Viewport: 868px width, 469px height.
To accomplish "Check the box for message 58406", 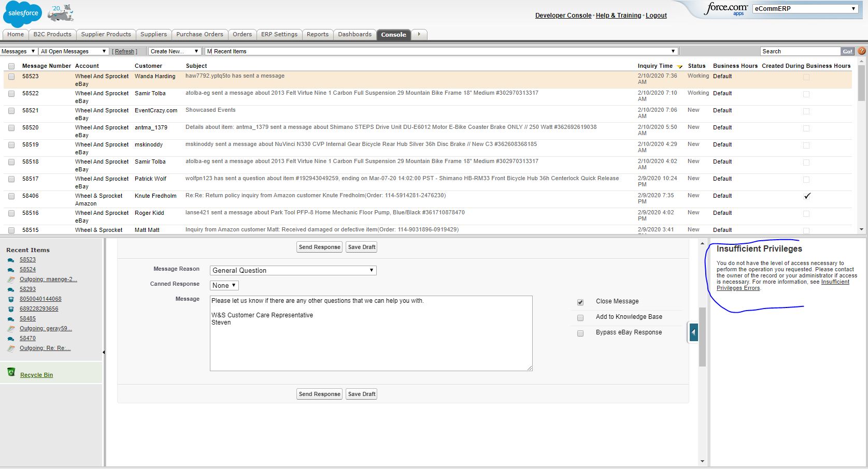I will pos(11,196).
